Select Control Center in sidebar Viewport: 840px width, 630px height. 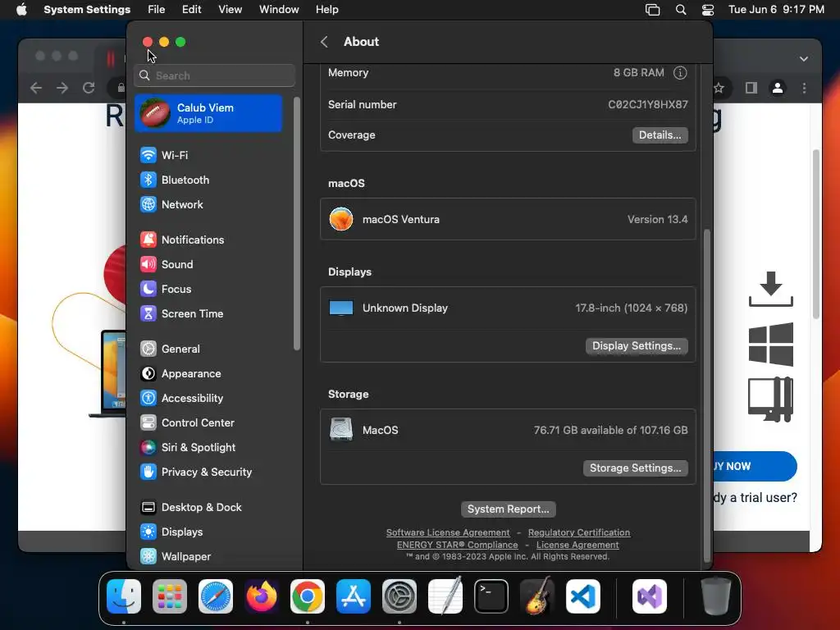(x=188, y=423)
